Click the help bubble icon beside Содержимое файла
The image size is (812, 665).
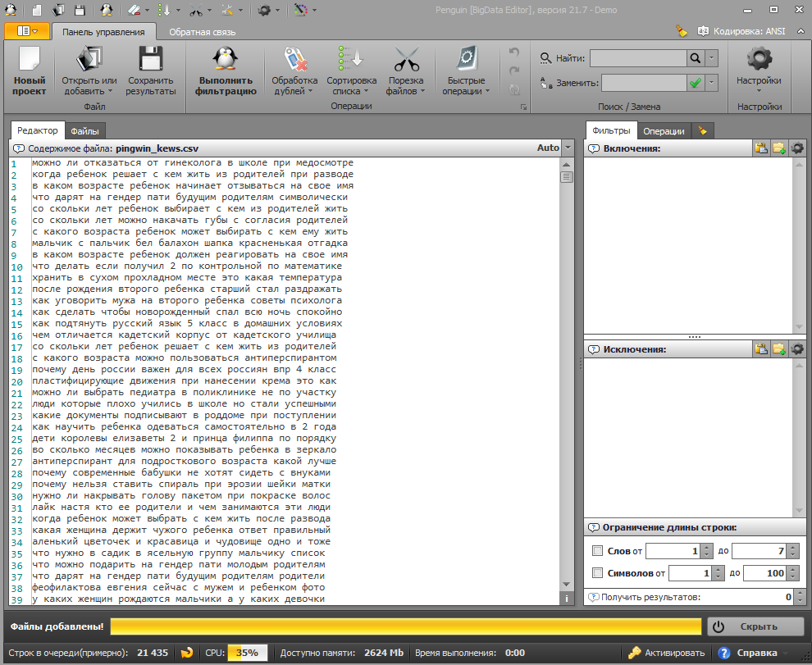(19, 148)
